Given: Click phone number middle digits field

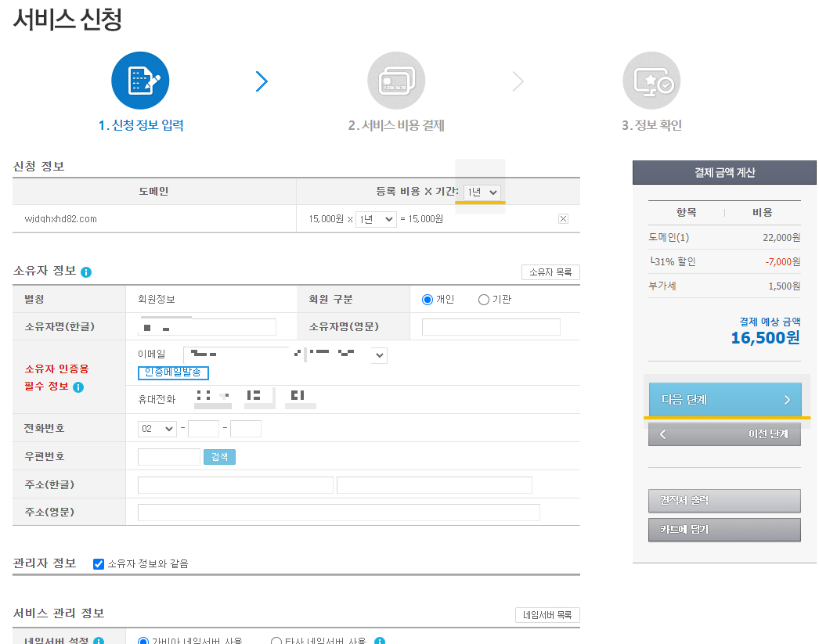Looking at the screenshot, I should [x=203, y=429].
